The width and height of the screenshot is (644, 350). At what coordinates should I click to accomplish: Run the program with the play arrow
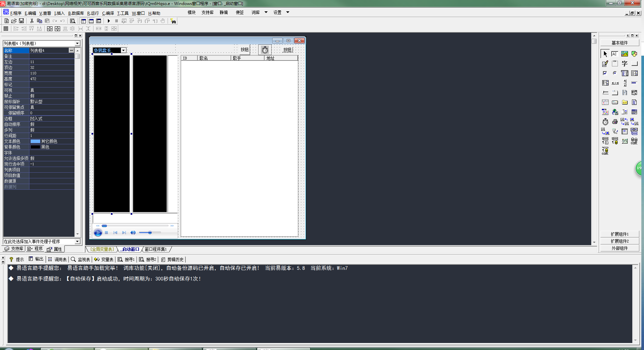109,21
